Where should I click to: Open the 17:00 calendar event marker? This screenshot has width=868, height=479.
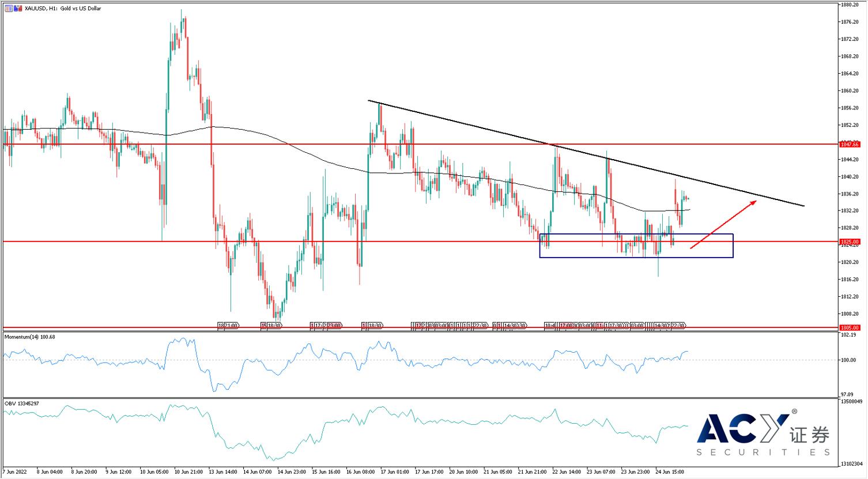click(x=566, y=326)
